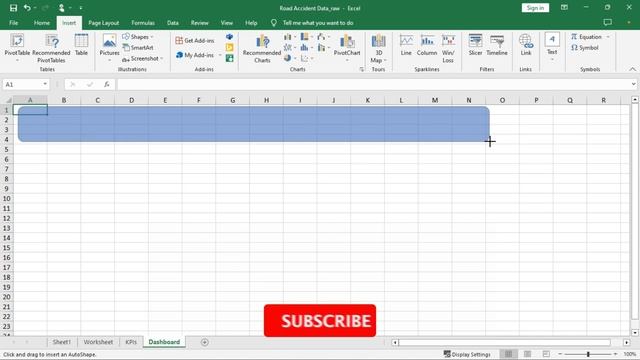Open the Shapes gallery
Image resolution: width=640 pixels, height=360 pixels.
138,37
